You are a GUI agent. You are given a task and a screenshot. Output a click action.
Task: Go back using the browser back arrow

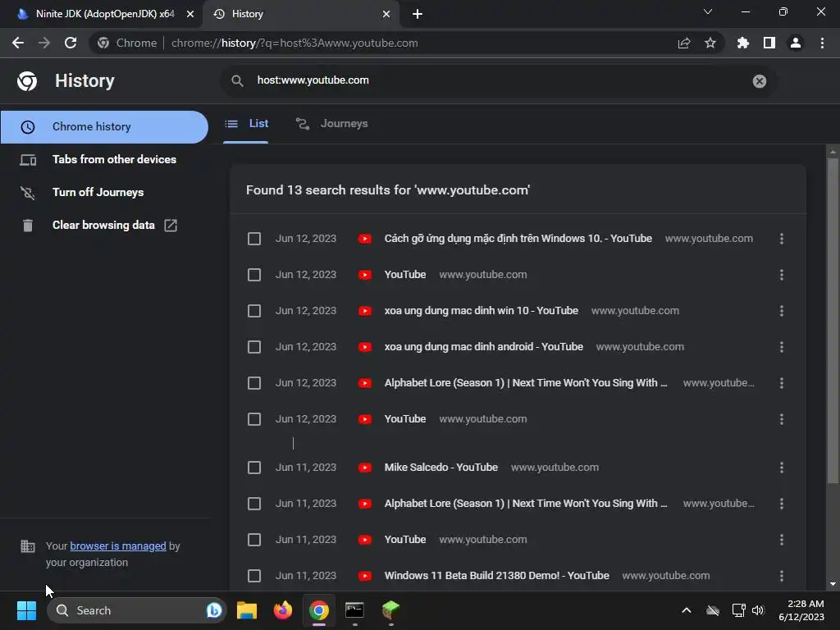[x=18, y=43]
